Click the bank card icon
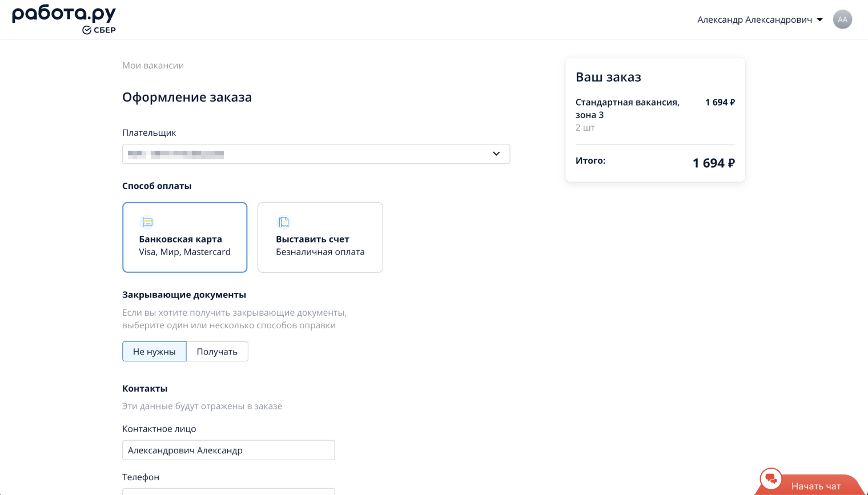Screen dimensions: 868x495 click(147, 222)
